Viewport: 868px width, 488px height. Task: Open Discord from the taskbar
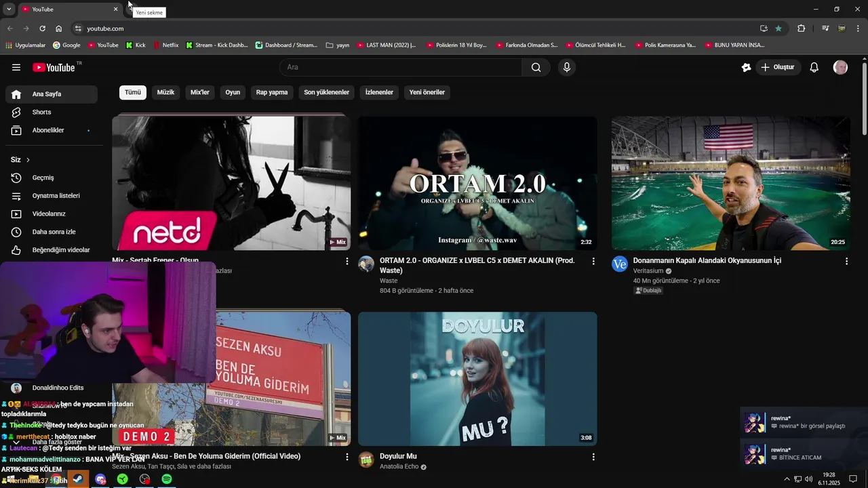101,479
